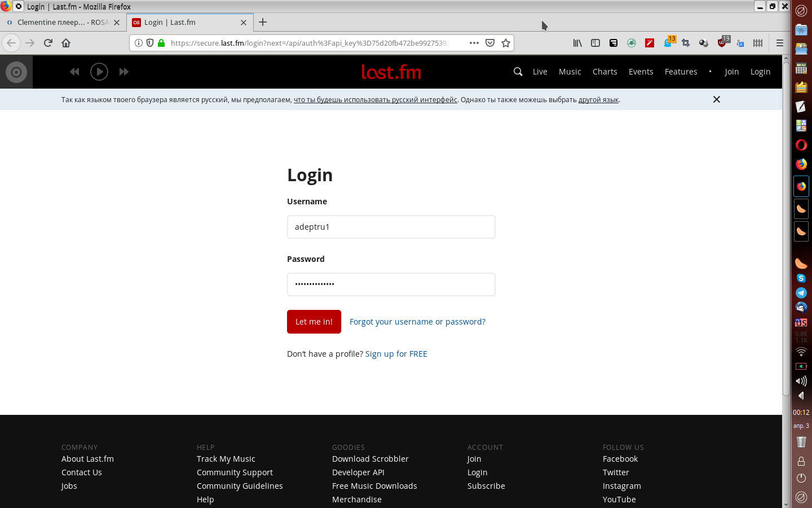Open the calculator in the side panel
This screenshot has width=812, height=508.
point(801,68)
